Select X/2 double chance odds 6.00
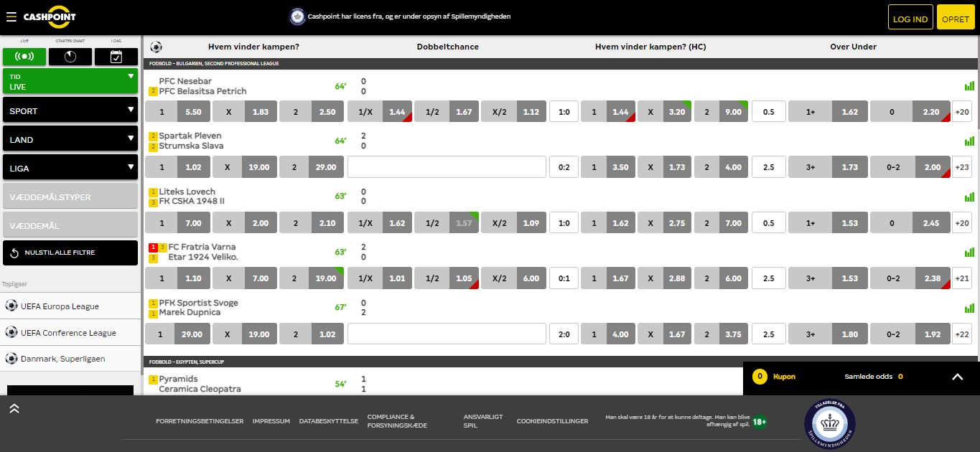This screenshot has height=452, width=980. [x=514, y=278]
